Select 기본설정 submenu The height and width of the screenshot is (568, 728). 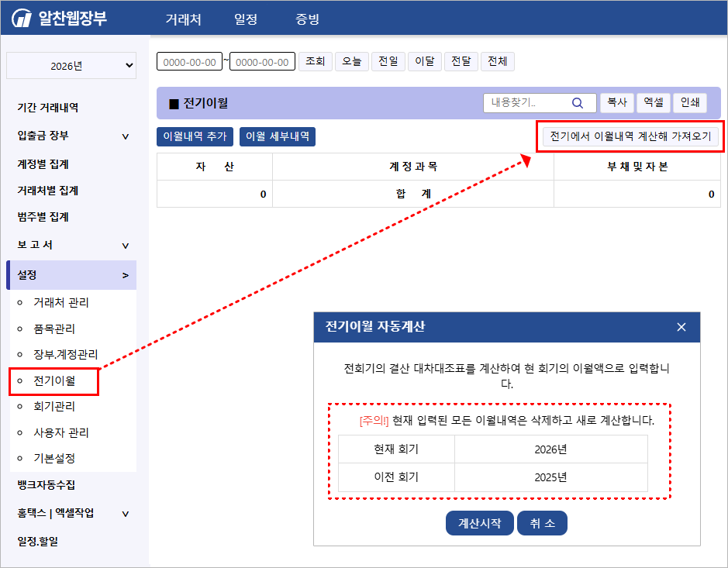tap(54, 459)
